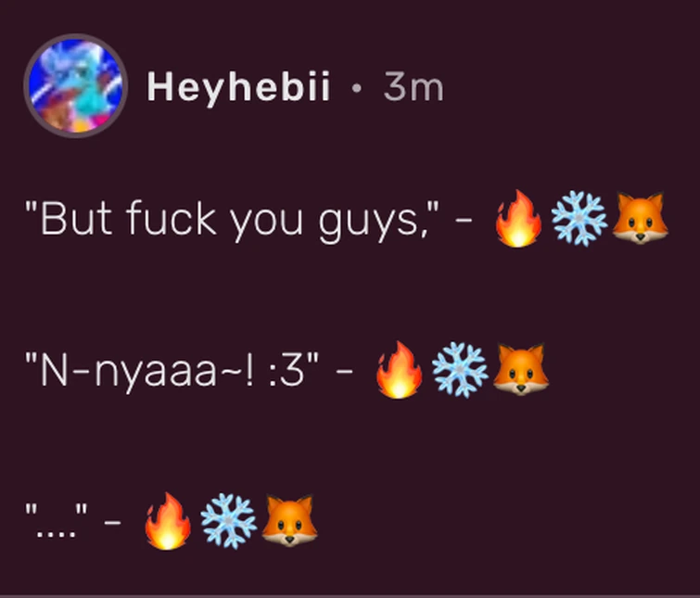
Task: Click the 3m post timestamp
Action: point(414,87)
